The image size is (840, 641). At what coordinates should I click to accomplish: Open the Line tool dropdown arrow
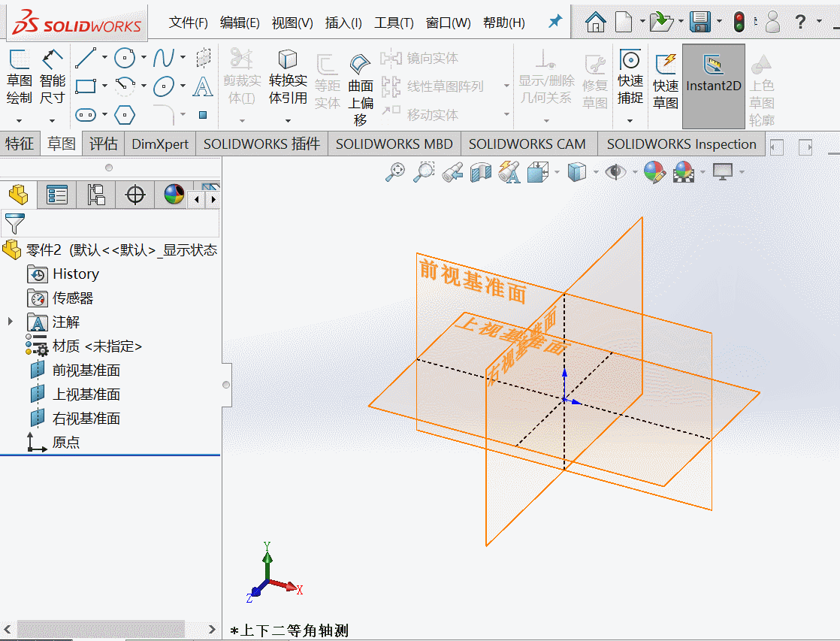tap(104, 57)
